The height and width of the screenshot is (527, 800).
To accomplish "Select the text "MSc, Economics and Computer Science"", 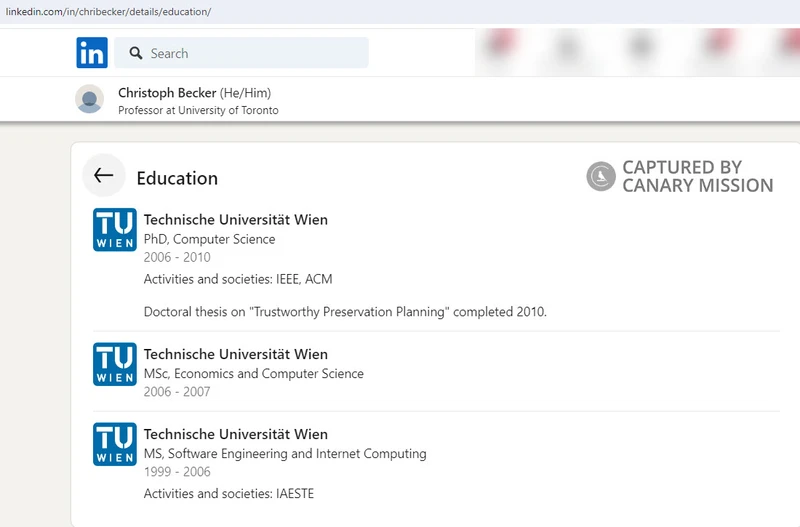I will tap(254, 374).
